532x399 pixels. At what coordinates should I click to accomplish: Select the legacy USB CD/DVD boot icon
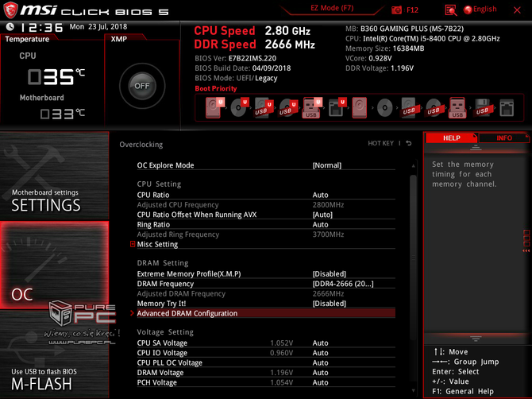(434, 107)
